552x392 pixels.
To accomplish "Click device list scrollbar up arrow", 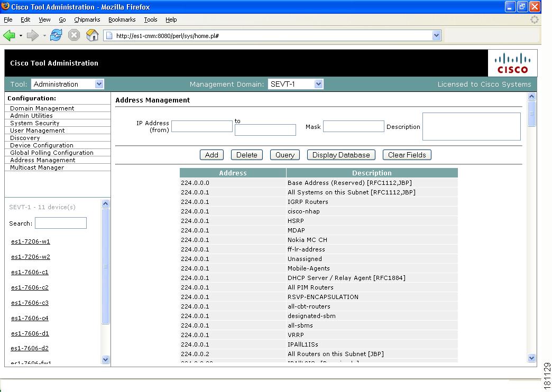I will pos(105,203).
